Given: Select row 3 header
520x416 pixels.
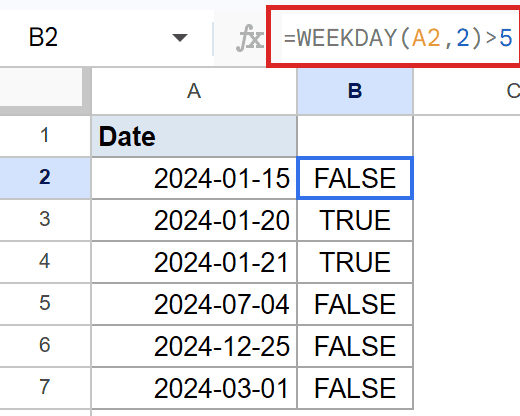Looking at the screenshot, I should tap(45, 220).
